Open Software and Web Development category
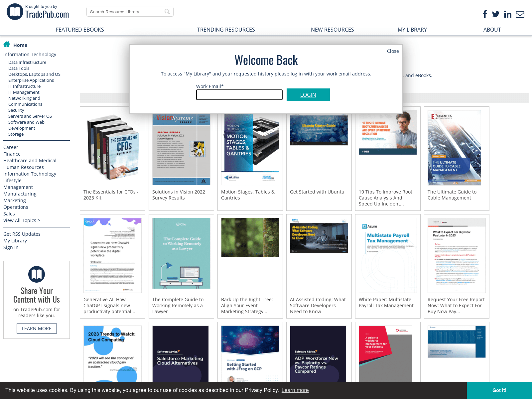 [26, 125]
